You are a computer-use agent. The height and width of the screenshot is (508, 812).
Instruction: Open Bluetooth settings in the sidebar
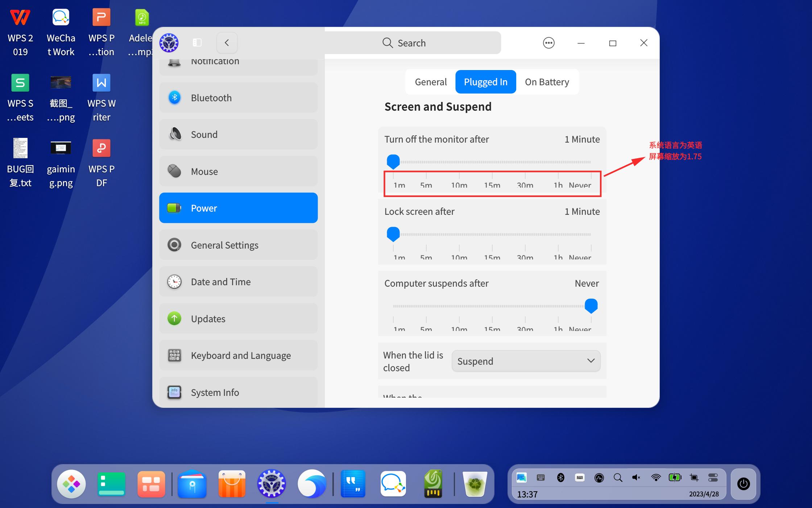[238, 97]
